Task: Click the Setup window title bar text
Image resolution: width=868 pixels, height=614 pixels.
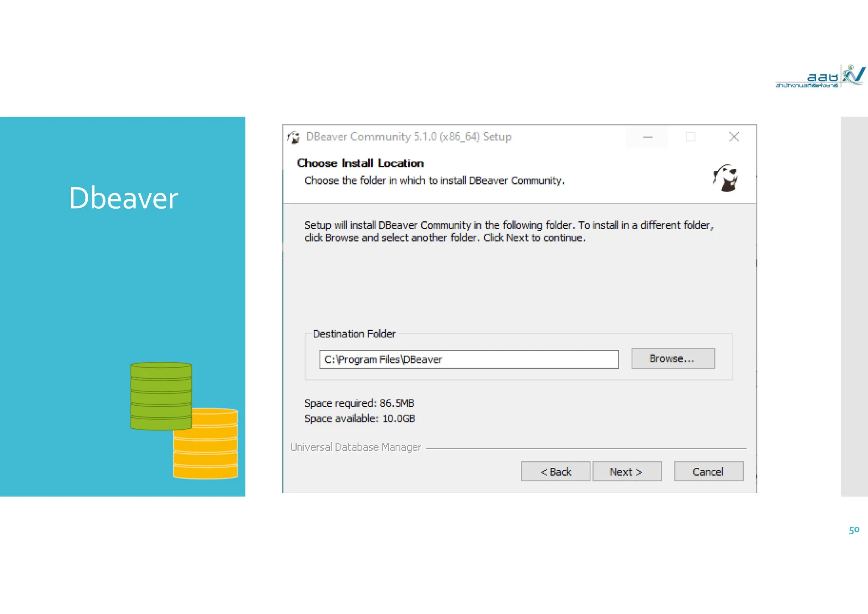Action: (x=409, y=137)
